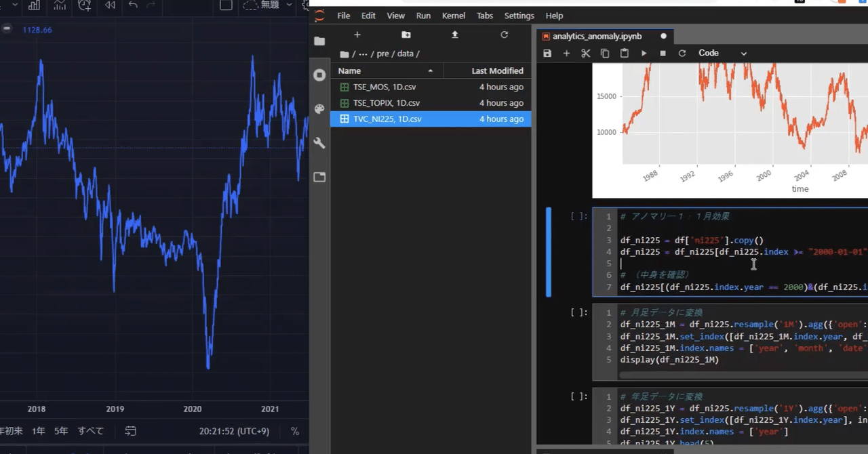
Task: Run the current notebook cell
Action: coord(643,53)
